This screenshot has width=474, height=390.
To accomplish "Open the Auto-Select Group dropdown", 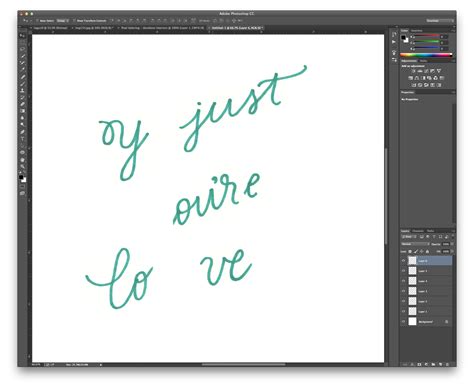I will point(62,21).
